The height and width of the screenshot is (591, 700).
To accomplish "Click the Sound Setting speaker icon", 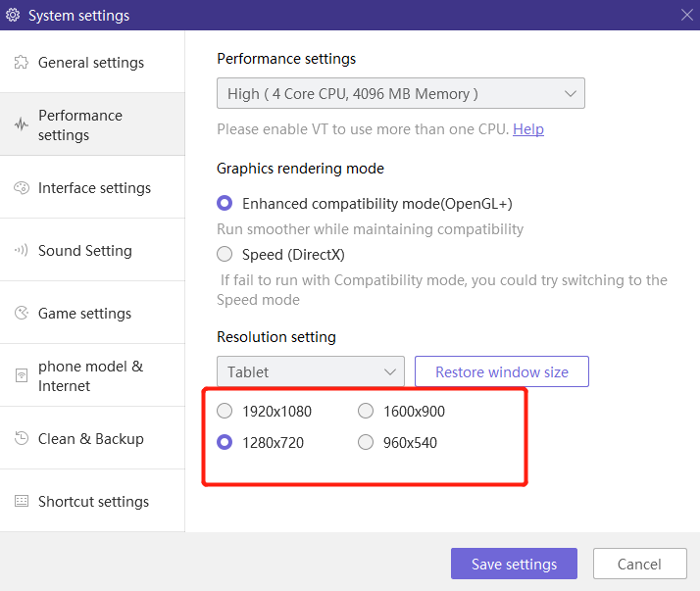I will 21,251.
